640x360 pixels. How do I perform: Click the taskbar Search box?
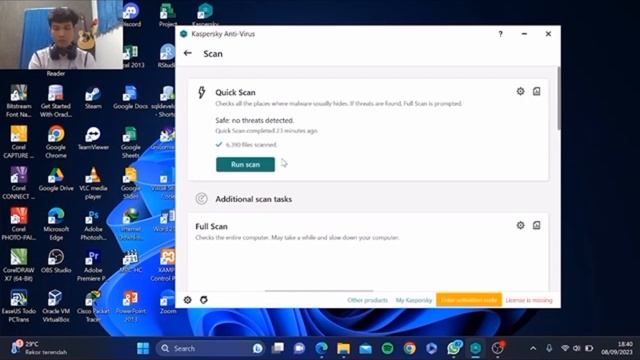210,348
